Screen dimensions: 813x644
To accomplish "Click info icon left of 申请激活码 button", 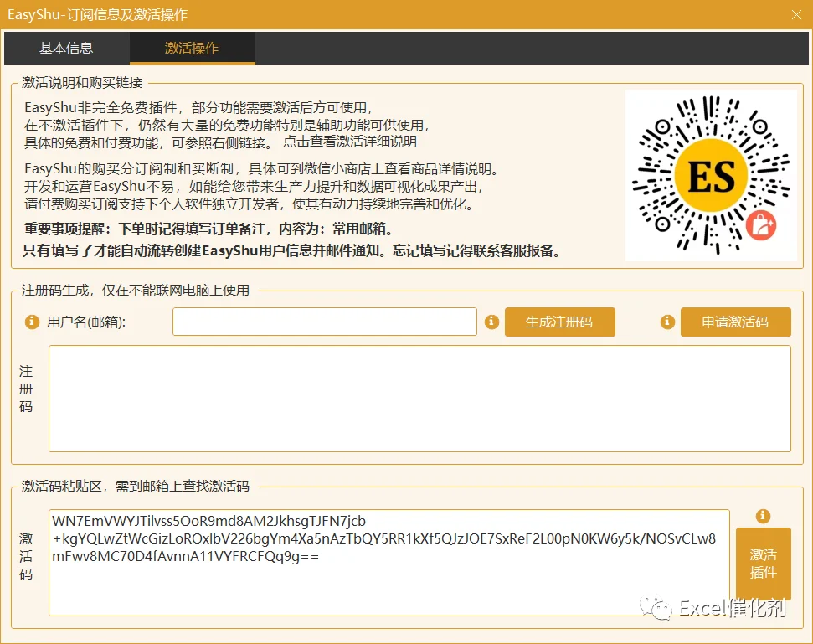I will click(667, 322).
